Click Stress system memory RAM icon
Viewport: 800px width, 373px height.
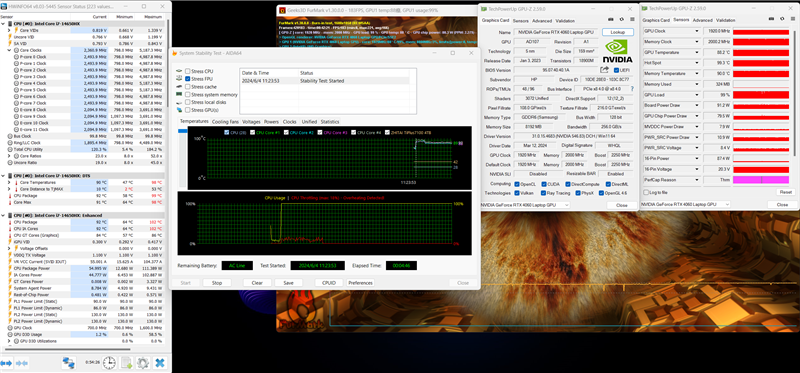[179, 94]
